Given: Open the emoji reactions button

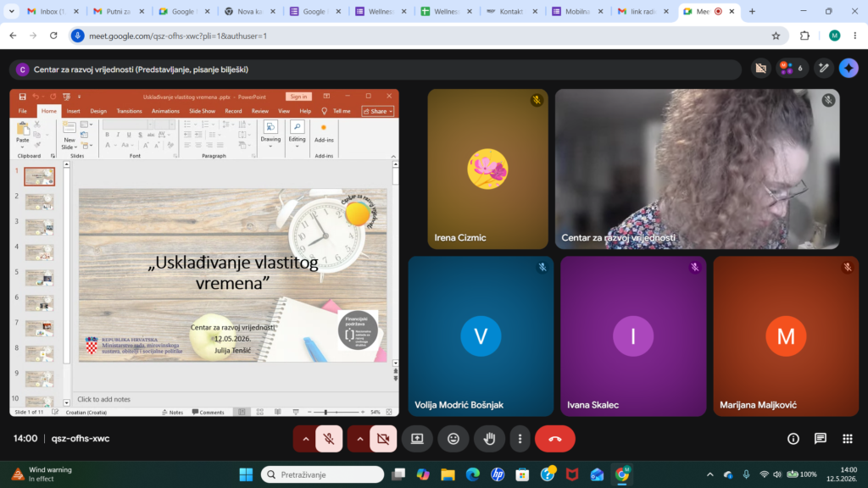Looking at the screenshot, I should point(453,439).
